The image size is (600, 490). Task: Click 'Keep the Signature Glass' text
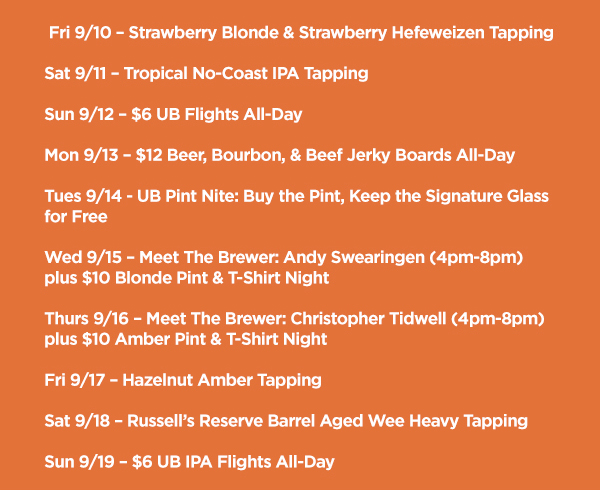coord(449,196)
